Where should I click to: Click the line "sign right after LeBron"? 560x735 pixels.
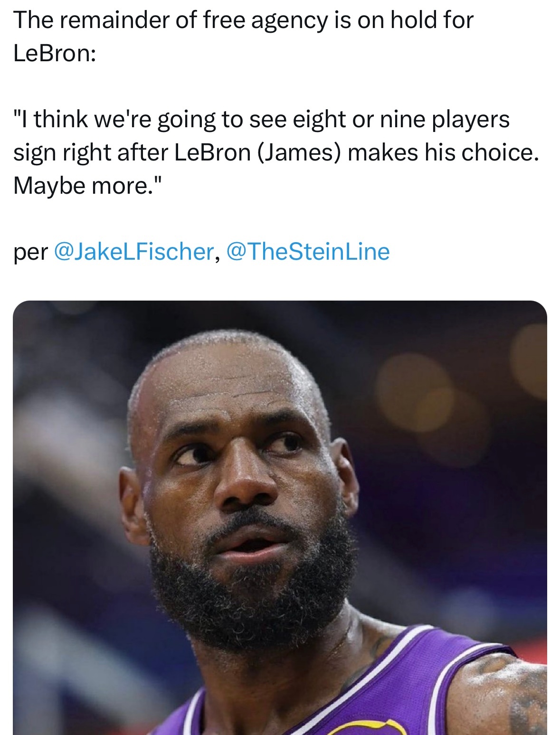click(276, 153)
